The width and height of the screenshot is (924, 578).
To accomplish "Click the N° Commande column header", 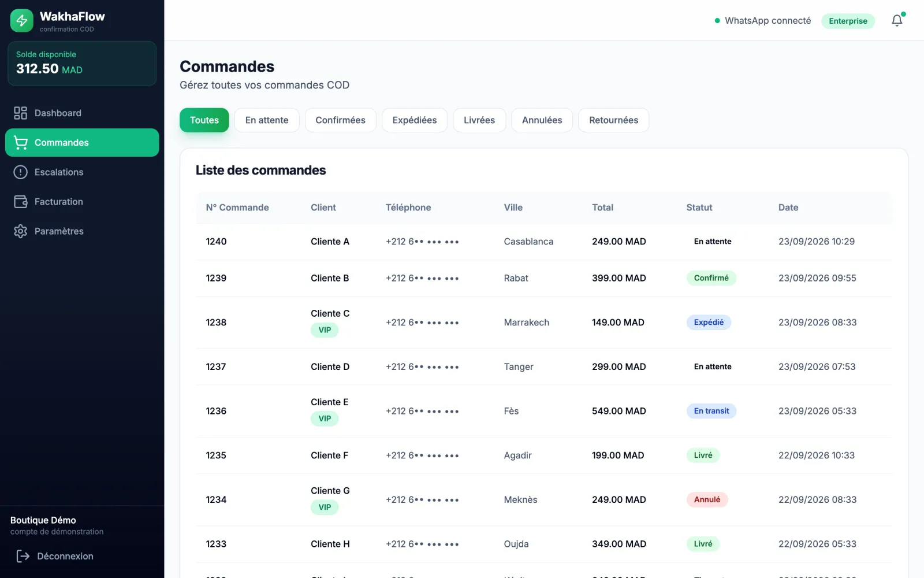I will point(237,208).
